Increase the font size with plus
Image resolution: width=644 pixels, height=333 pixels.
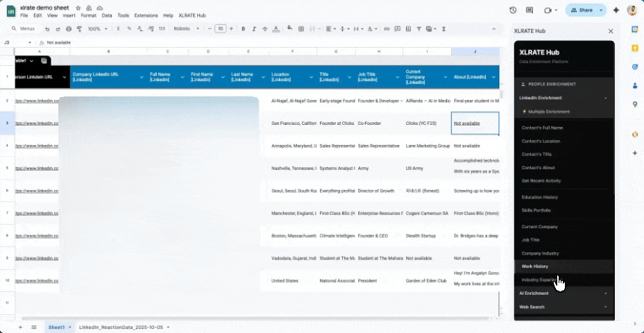point(231,28)
